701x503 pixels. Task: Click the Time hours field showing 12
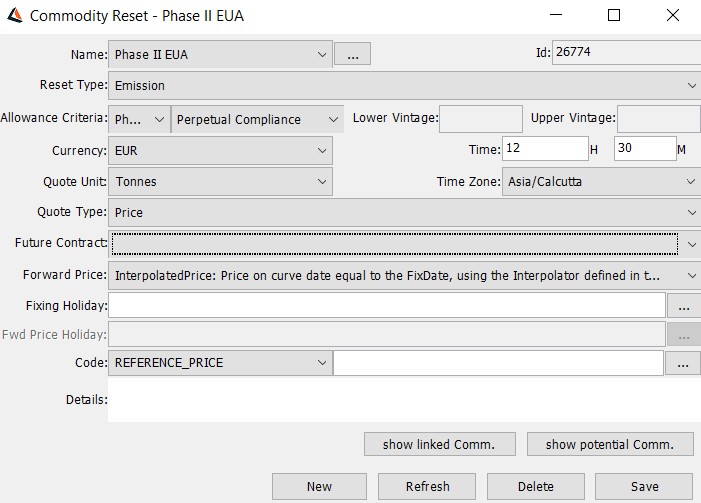click(x=545, y=148)
